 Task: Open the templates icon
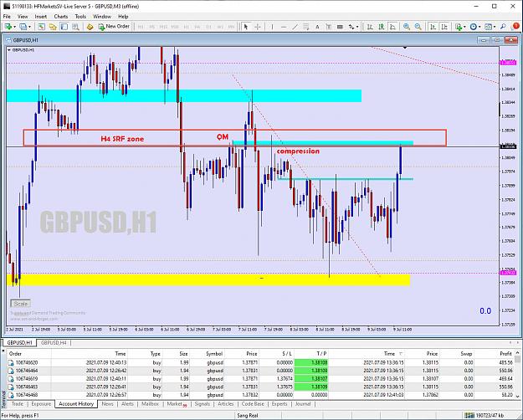point(488,27)
